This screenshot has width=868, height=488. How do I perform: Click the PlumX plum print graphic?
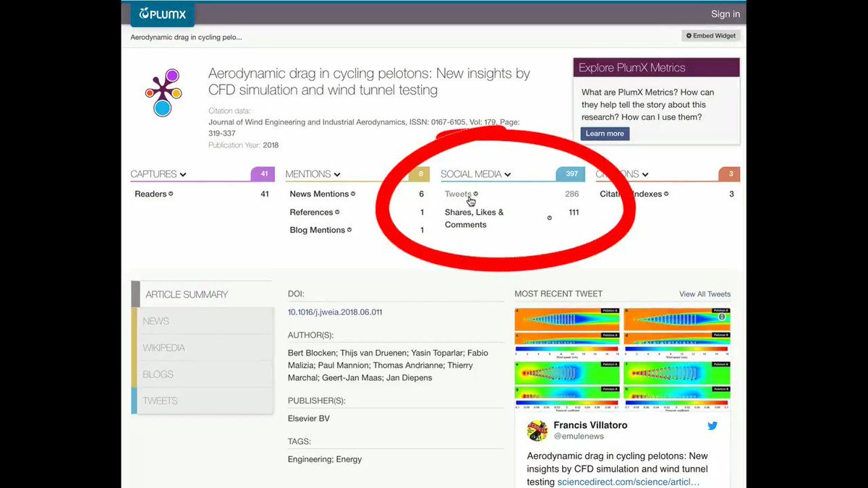click(x=163, y=93)
